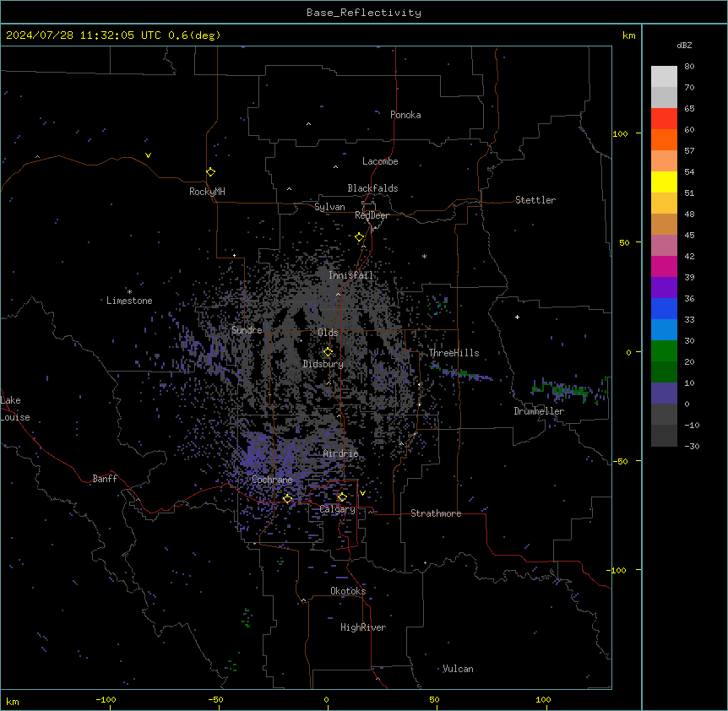Click the yellow diamond marker below RedDeer
Viewport: 728px width, 711px height.
click(x=359, y=237)
